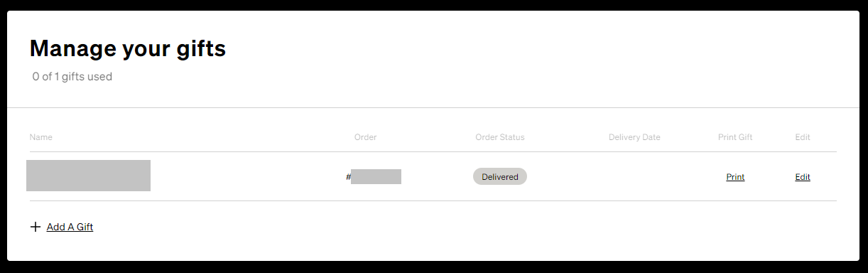Click the hash symbol before the order number
This screenshot has width=868, height=273.
pyautogui.click(x=348, y=177)
